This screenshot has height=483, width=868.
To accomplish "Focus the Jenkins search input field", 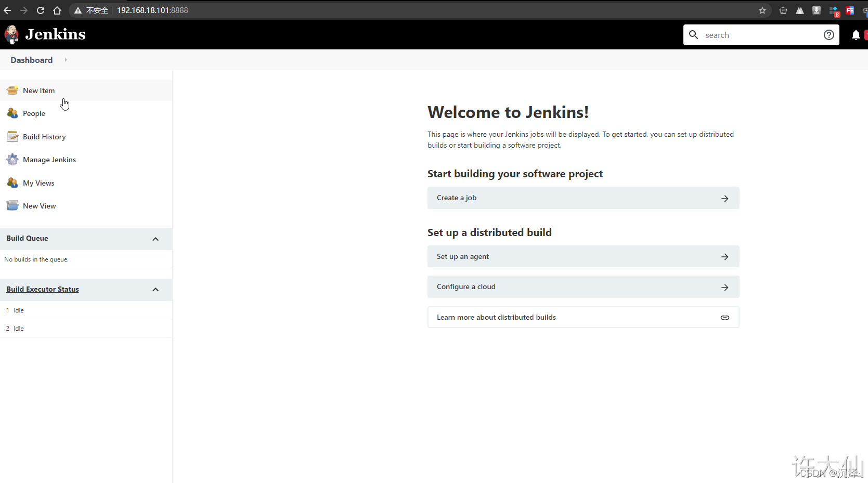I will tap(761, 35).
